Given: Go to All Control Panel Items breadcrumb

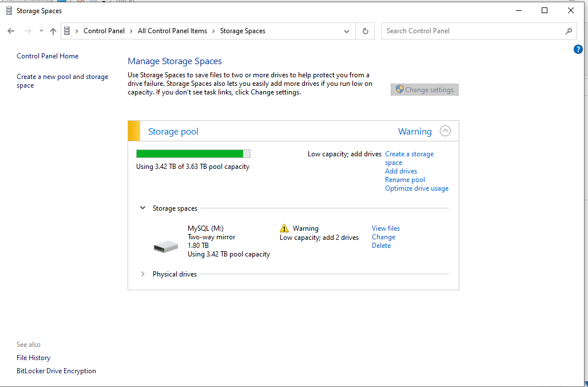Looking at the screenshot, I should [x=172, y=31].
